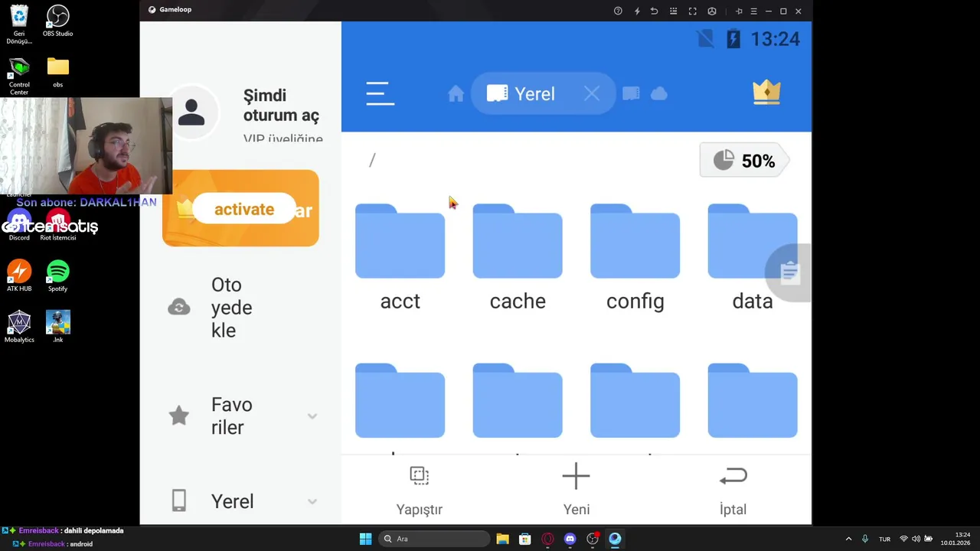Open Gameloop from the taskbar
The width and height of the screenshot is (980, 551).
[615, 539]
